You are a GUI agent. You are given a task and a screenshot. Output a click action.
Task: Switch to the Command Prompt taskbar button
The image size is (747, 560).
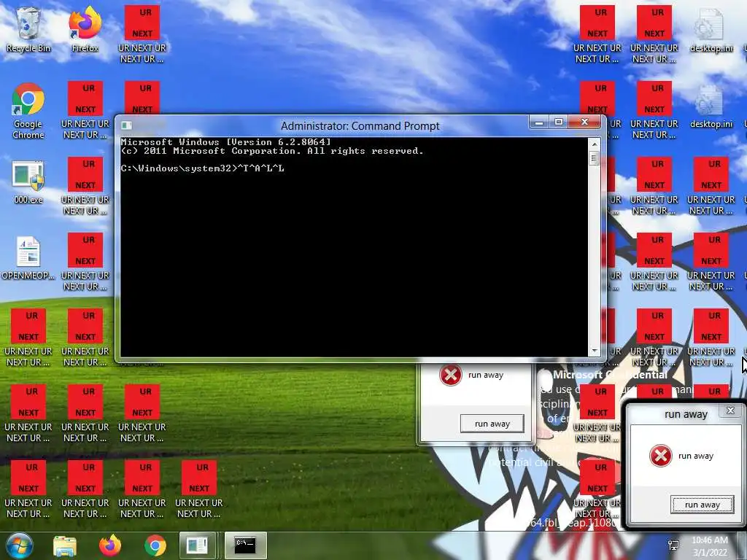pos(245,545)
